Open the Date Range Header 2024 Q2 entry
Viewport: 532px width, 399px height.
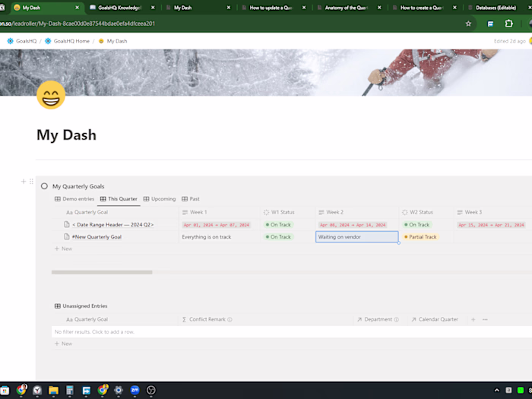[x=112, y=225]
